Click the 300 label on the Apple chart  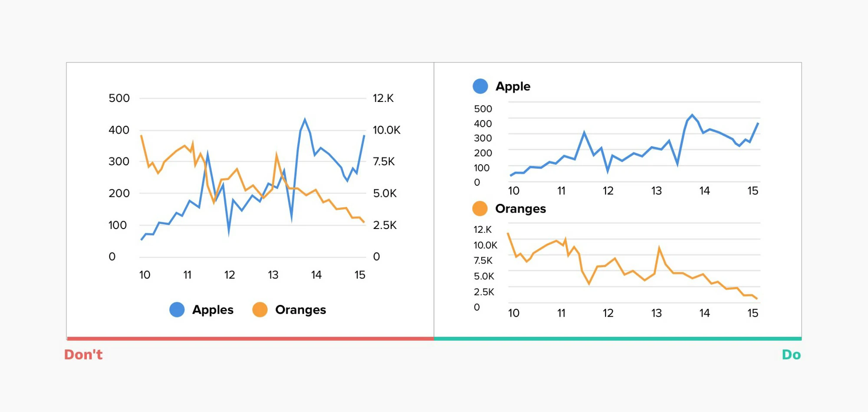click(483, 138)
